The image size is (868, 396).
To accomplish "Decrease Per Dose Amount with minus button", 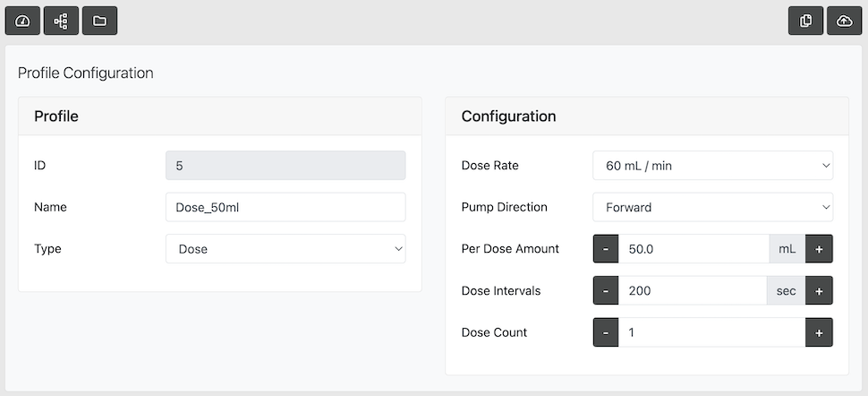I will click(606, 249).
